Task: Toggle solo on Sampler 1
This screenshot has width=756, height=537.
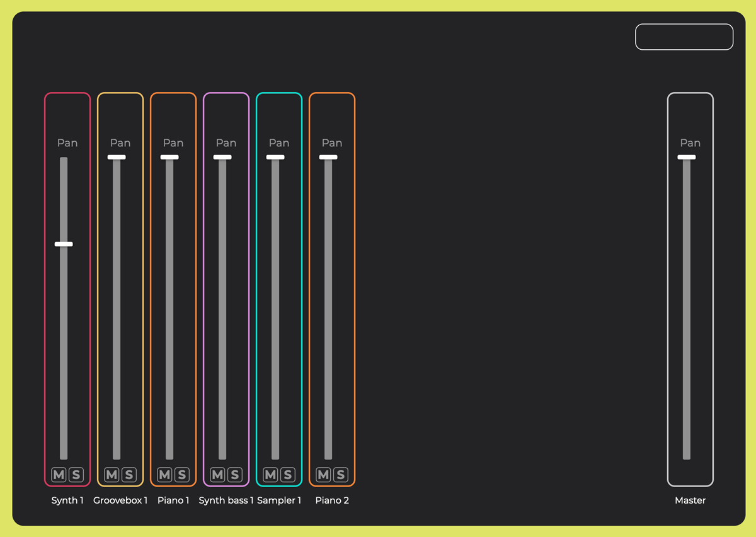Action: 288,475
